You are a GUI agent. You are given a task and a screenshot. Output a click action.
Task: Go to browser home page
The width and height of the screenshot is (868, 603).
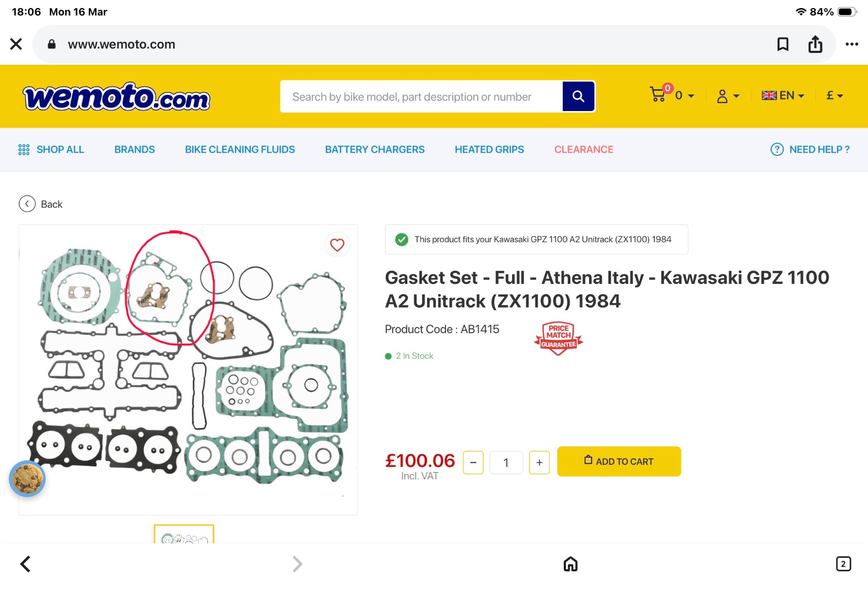click(570, 564)
